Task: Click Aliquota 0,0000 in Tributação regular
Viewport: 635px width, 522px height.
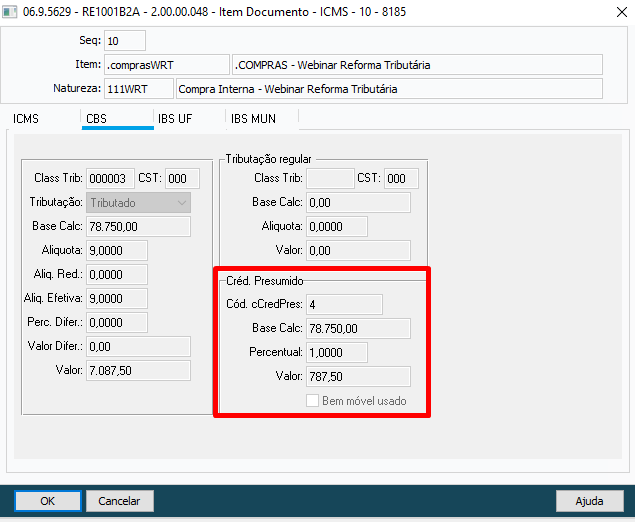Action: coord(337,226)
